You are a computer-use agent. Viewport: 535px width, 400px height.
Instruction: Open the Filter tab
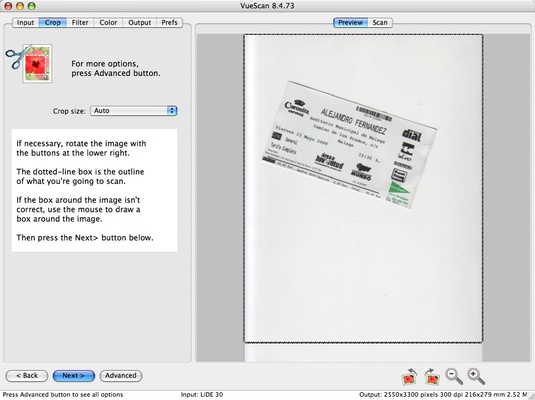[80, 23]
